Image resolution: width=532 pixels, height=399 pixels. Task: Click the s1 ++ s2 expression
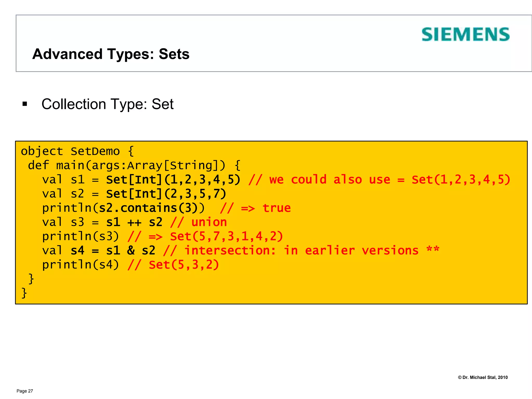click(x=134, y=222)
